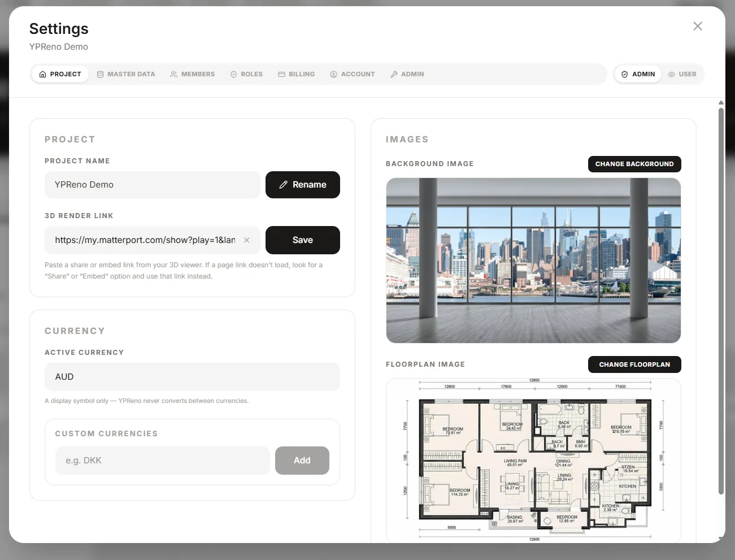Click the 'Settings' heading
The width and height of the screenshot is (735, 560).
[x=59, y=28]
